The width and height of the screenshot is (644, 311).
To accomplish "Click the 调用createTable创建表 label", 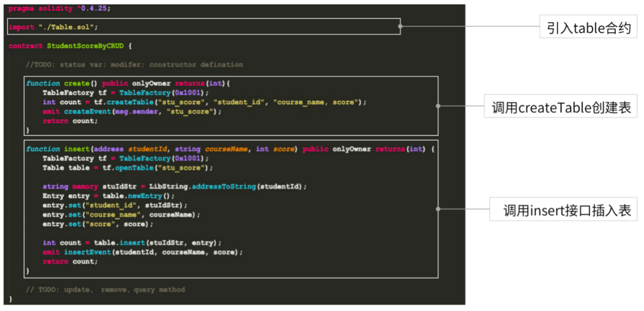I will (562, 107).
